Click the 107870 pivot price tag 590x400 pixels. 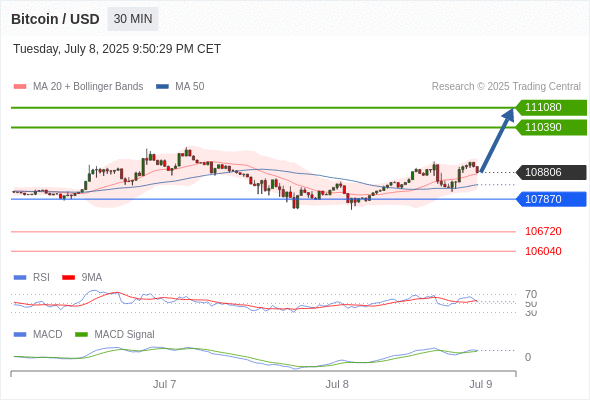click(551, 199)
